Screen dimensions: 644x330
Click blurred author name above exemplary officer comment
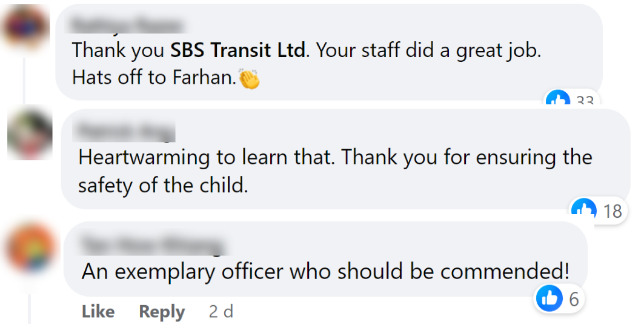[152, 244]
